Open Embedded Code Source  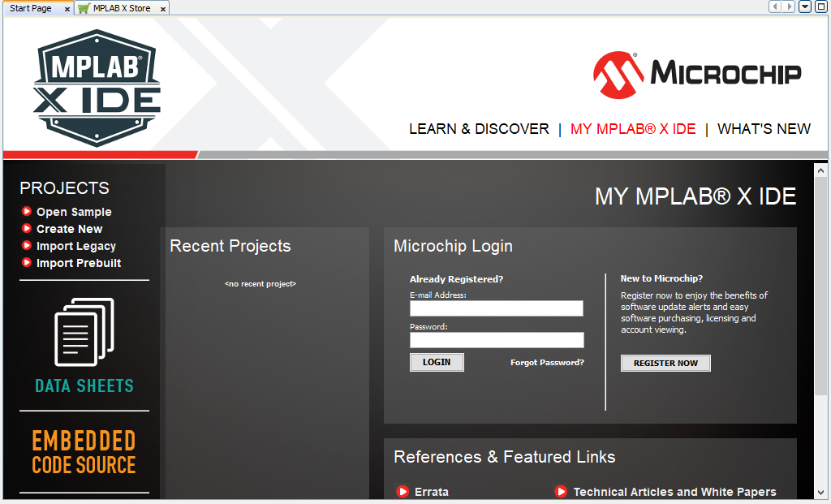(84, 451)
